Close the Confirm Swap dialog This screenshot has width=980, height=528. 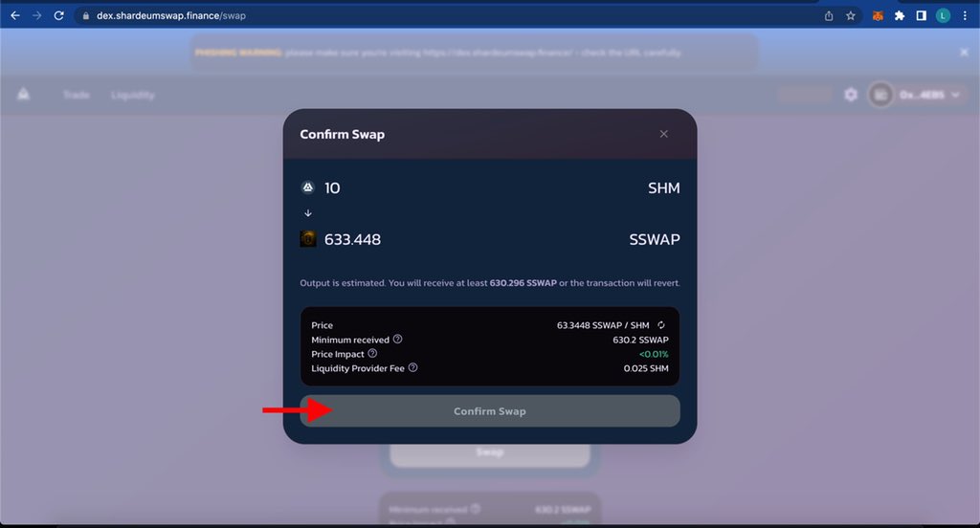click(x=664, y=134)
